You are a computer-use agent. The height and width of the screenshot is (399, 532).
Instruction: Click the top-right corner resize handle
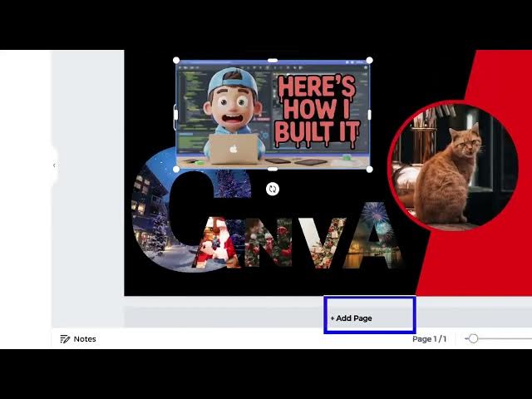pyautogui.click(x=370, y=61)
